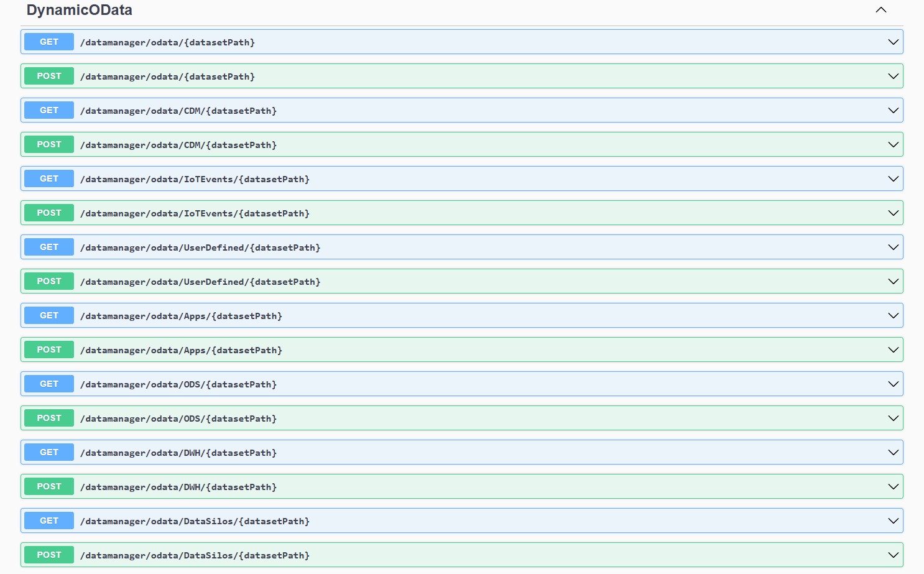Expand the POST /datamanager/odata/DWH/{datasetPath} row chevron
Screen dimensions: 924x574
894,486
